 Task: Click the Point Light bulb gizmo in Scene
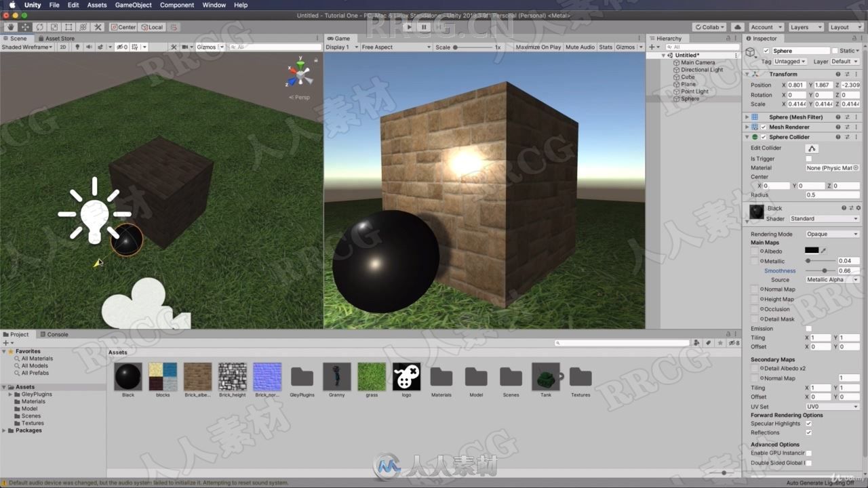94,210
